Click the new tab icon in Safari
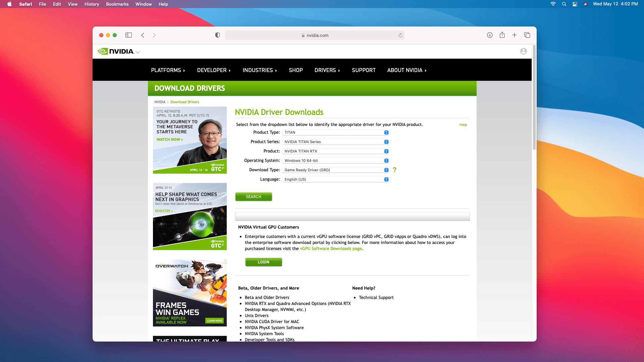Viewport: 644px width, 362px height. click(514, 35)
